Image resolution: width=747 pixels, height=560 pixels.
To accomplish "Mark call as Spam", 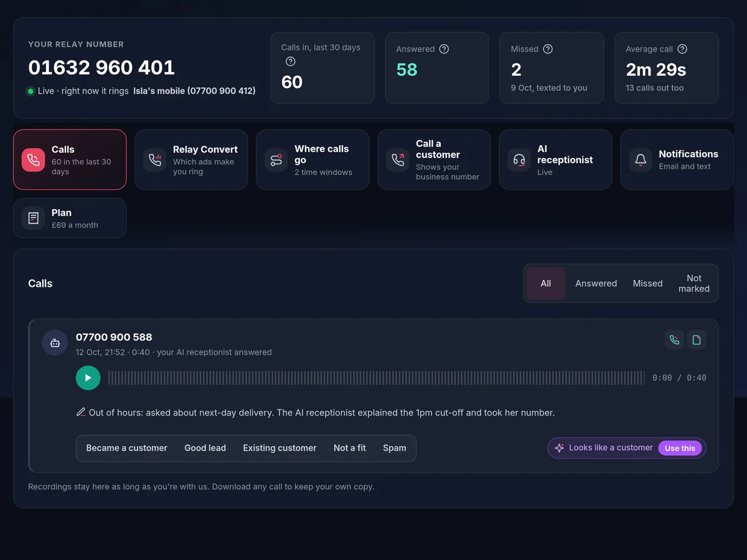I will coord(395,448).
